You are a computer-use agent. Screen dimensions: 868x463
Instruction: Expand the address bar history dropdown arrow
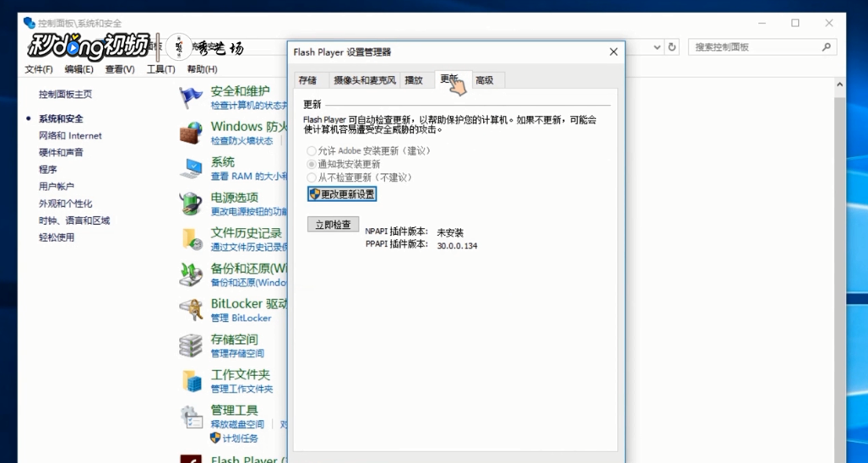[657, 47]
